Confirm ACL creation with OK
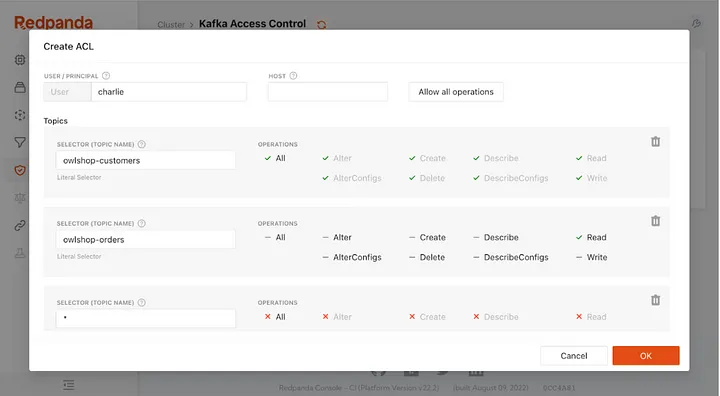 [x=646, y=356]
